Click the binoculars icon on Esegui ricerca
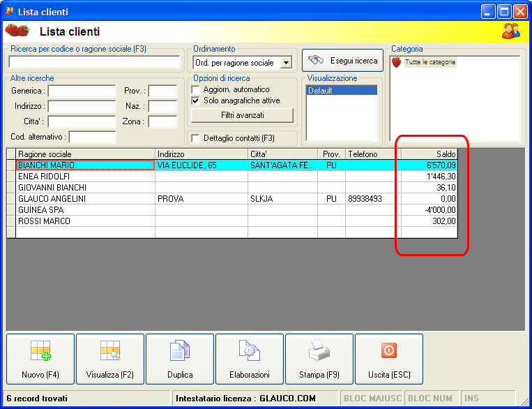 (x=316, y=61)
